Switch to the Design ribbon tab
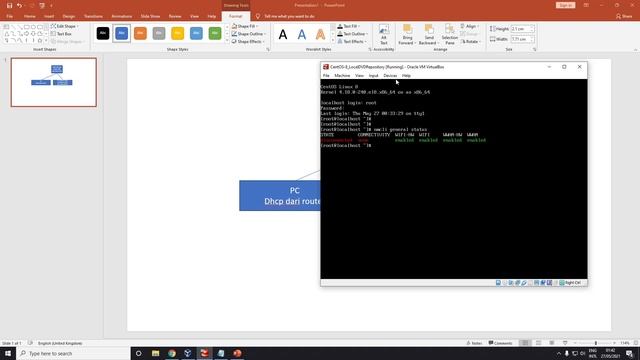Screen dimensions: 640x360 click(69, 16)
